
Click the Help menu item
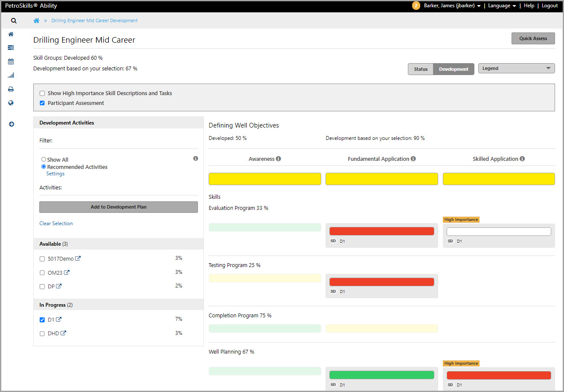[x=529, y=6]
